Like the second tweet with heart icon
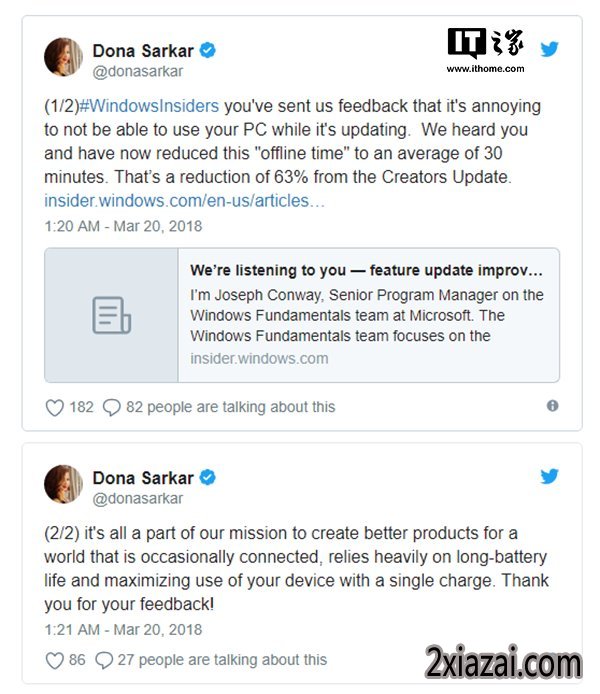The width and height of the screenshot is (600, 694). pos(55,660)
